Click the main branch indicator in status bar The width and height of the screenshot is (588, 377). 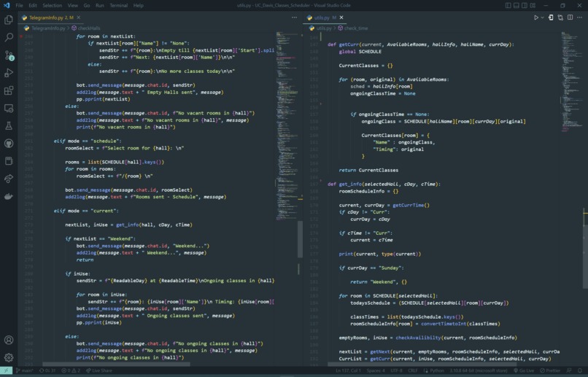(24, 370)
